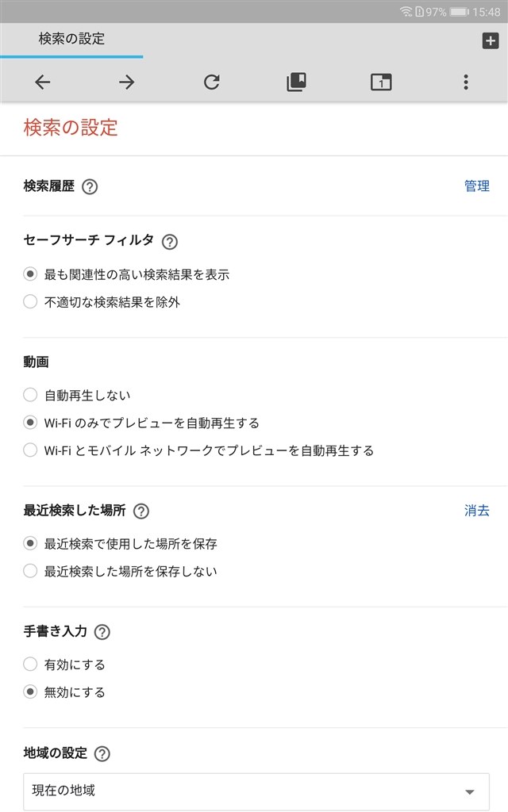Tap the browser forward arrow
The width and height of the screenshot is (508, 812).
pos(127,82)
